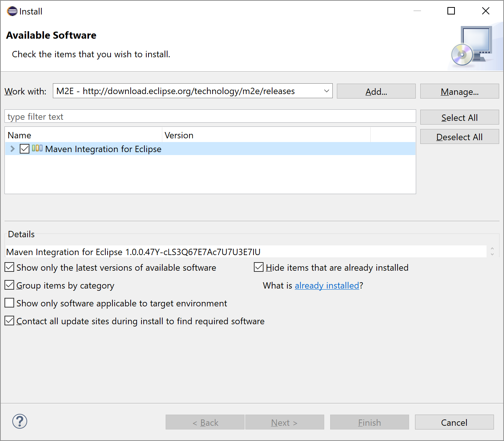Sort list by Version column header
The image size is (504, 441).
coord(266,135)
